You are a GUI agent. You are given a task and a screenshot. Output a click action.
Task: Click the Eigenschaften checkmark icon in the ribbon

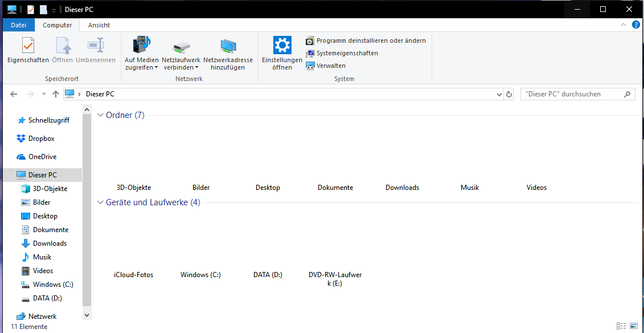click(x=28, y=44)
